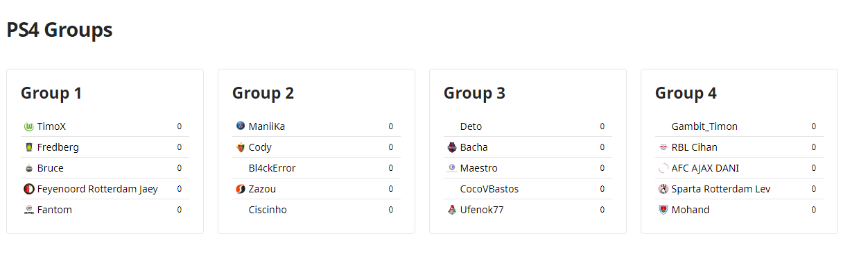Click the club badge next to Mohand

pos(663,210)
